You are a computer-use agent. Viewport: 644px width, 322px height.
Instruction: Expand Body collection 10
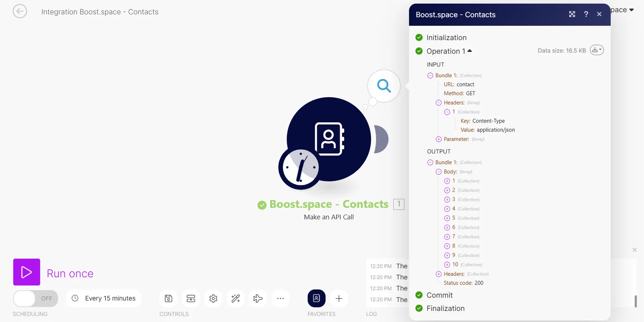click(447, 265)
